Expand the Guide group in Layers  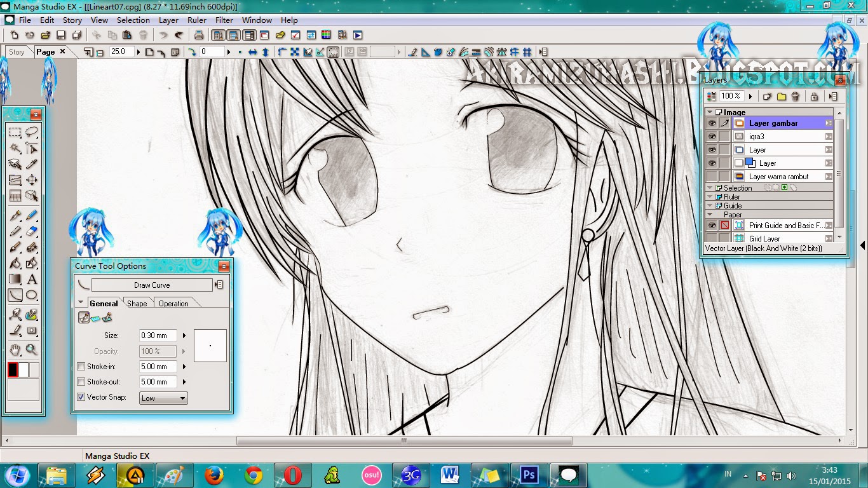click(x=710, y=206)
